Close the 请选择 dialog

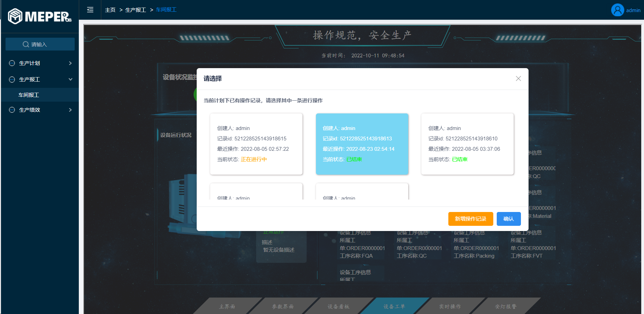coord(518,78)
